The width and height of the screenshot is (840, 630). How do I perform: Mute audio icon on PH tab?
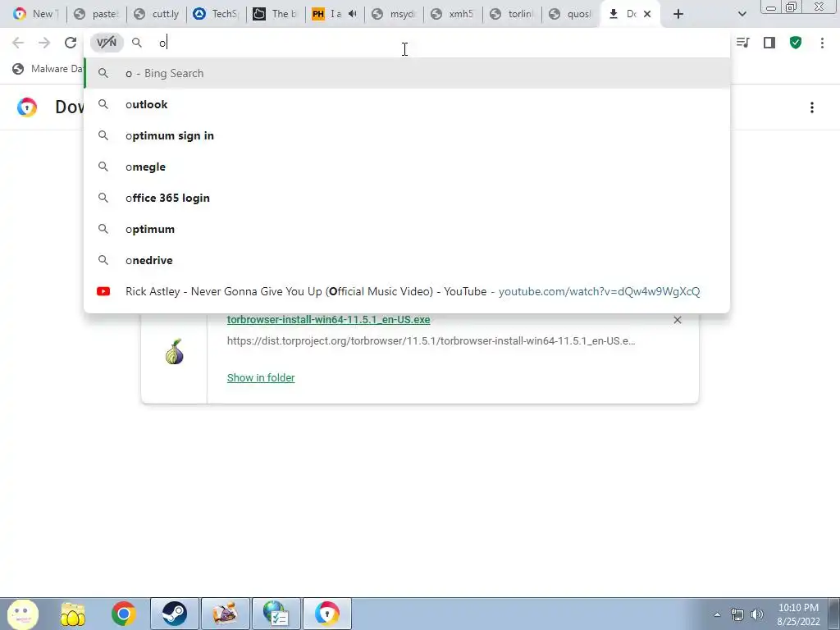[353, 14]
